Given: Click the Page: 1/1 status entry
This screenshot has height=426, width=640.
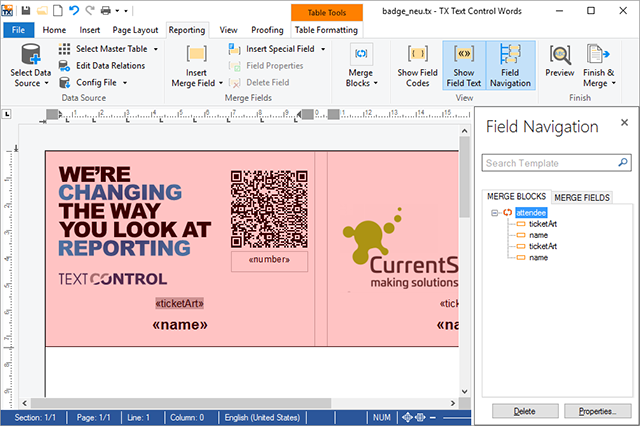Looking at the screenshot, I should click(93, 417).
